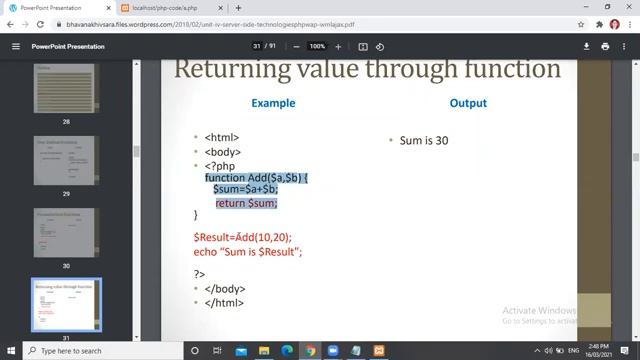Click the "return $sum;" code line
The image size is (640, 360).
(246, 203)
